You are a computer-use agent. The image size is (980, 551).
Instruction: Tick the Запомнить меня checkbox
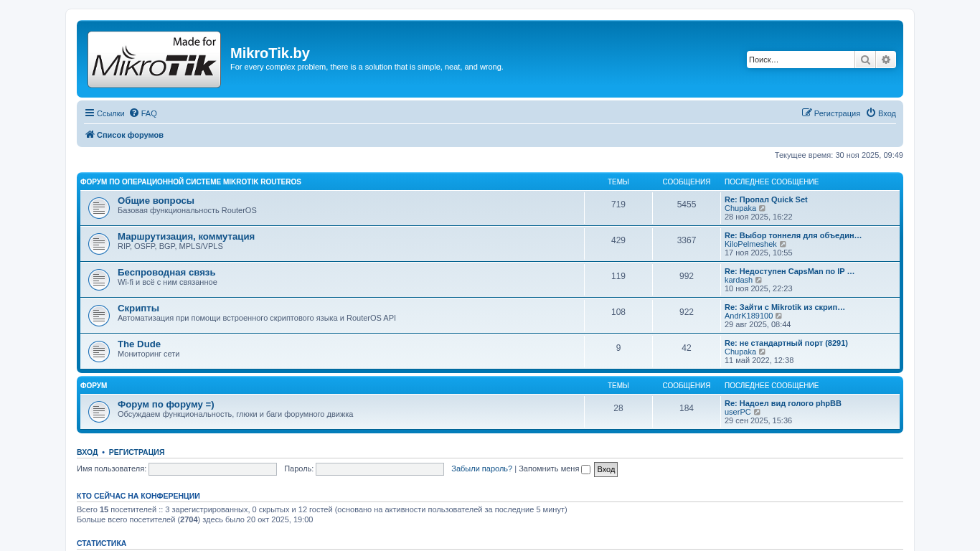585,469
